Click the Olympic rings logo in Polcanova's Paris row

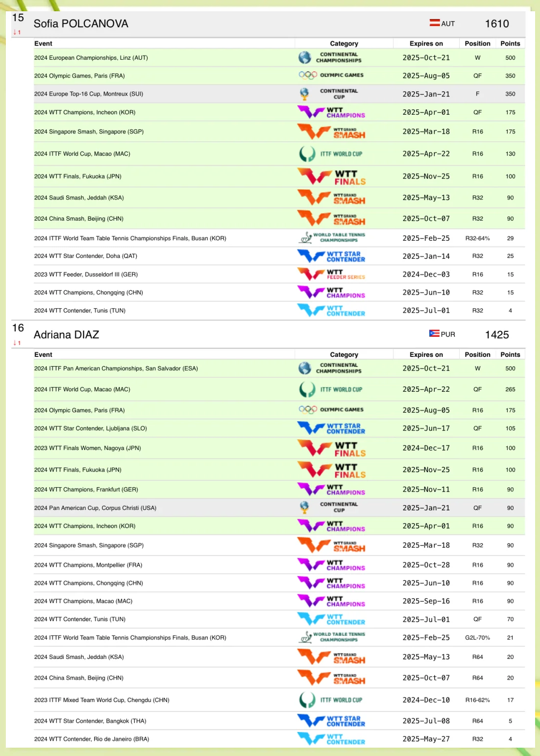[x=331, y=76]
